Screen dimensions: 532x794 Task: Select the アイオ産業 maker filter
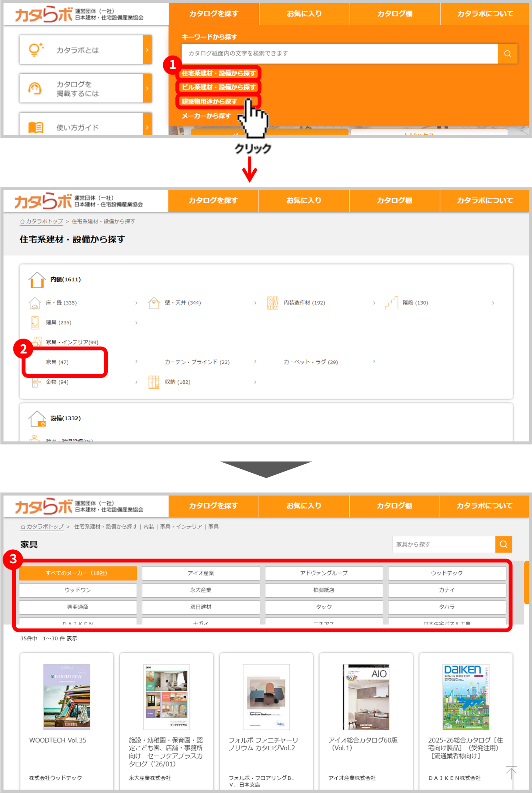(x=201, y=573)
